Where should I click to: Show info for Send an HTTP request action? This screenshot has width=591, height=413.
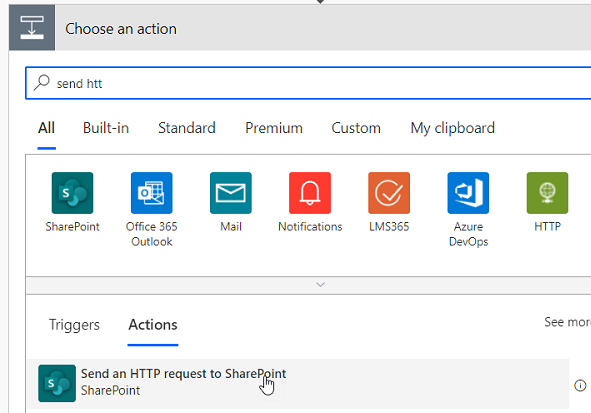click(x=580, y=385)
